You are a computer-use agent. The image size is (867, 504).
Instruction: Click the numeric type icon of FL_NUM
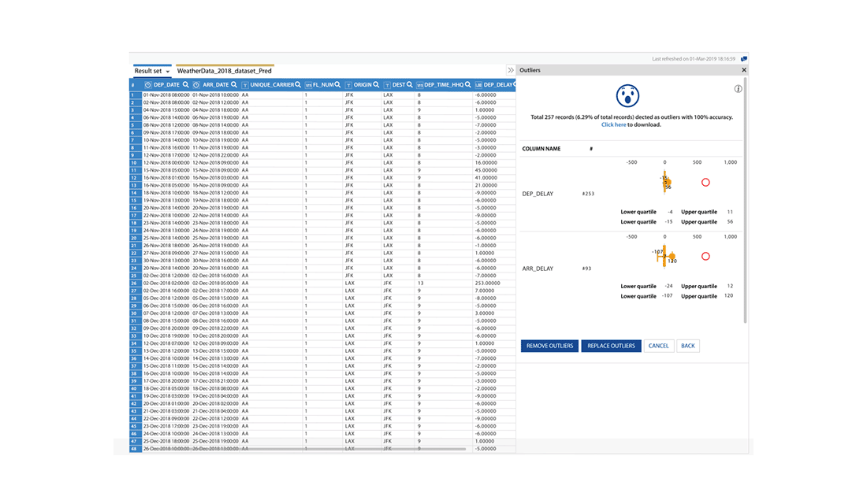click(308, 85)
